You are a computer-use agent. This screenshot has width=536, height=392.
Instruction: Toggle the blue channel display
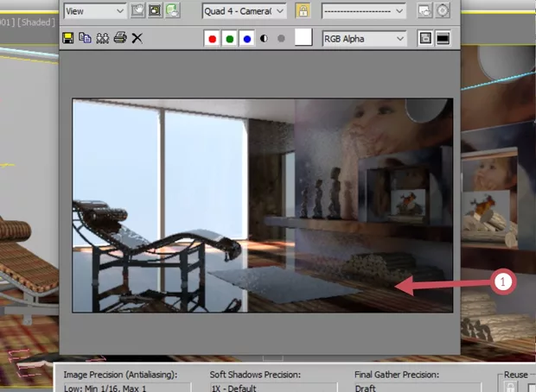[247, 39]
